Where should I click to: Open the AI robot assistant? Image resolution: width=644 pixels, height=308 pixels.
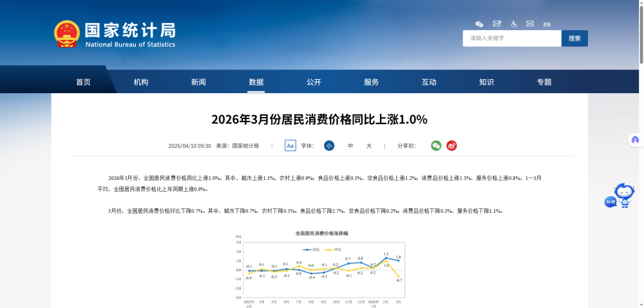tap(621, 195)
